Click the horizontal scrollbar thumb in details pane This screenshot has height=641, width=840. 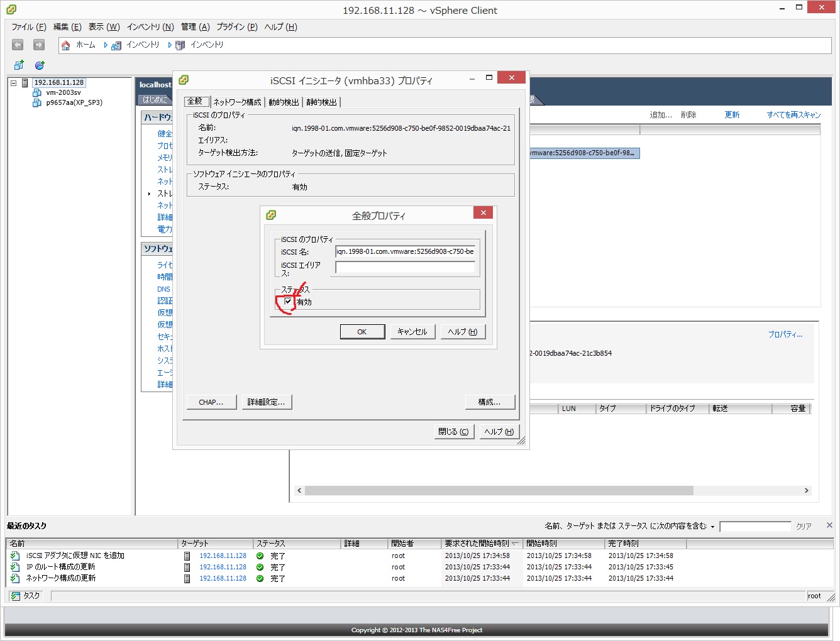tap(499, 491)
